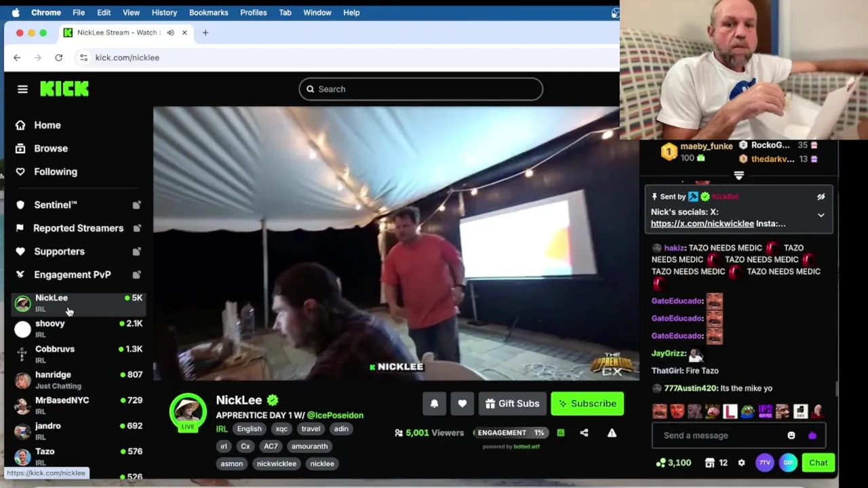Click NickLee's live avatar

click(188, 411)
